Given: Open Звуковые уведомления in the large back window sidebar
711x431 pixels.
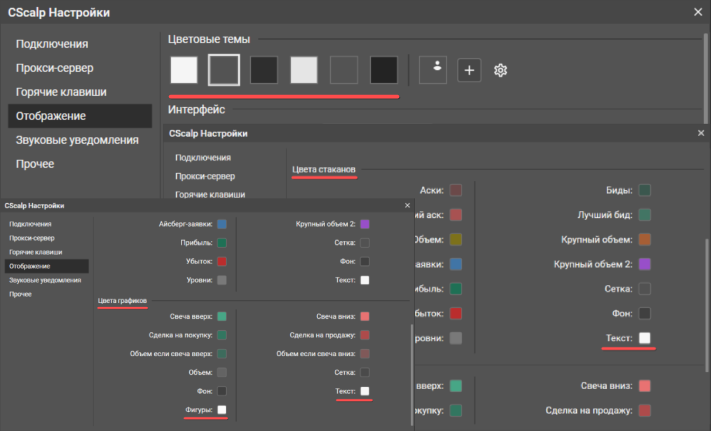Looking at the screenshot, I should click(77, 140).
